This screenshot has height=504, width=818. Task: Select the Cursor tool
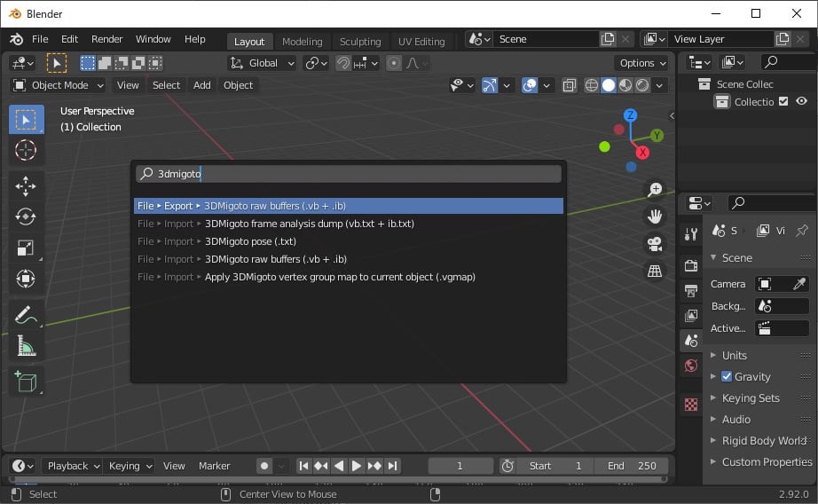point(26,150)
